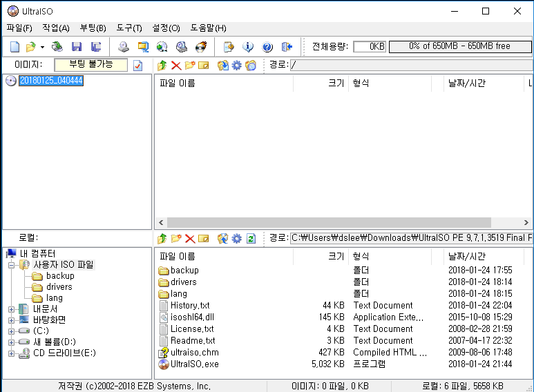This screenshot has width=534, height=392.
Task: Go up a folder in the local toolbar
Action: [x=162, y=239]
